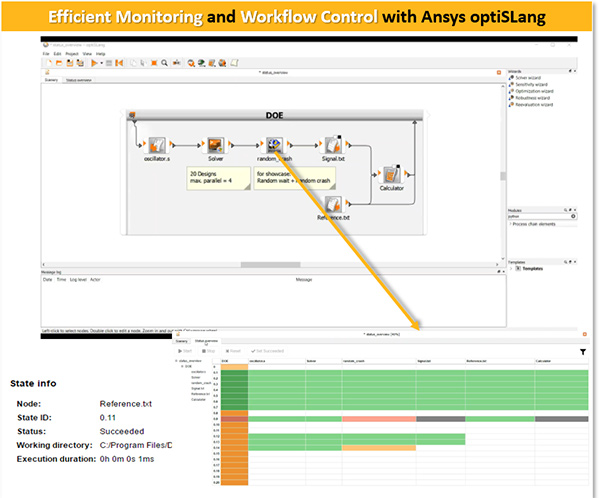Viewport: 600px width, 498px height.
Task: Click the Start button in status overview
Action: (185, 351)
